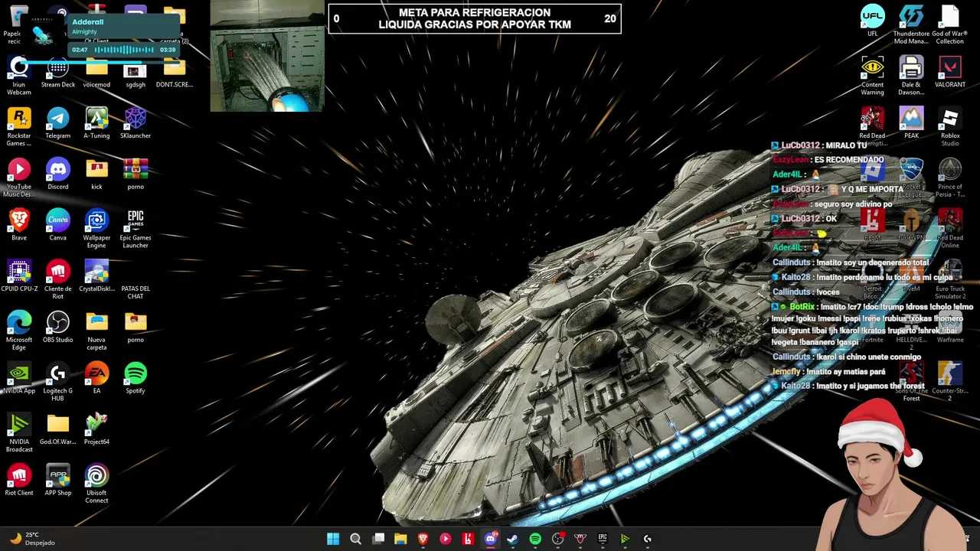Launch Brave browser from desktop

pos(19,226)
